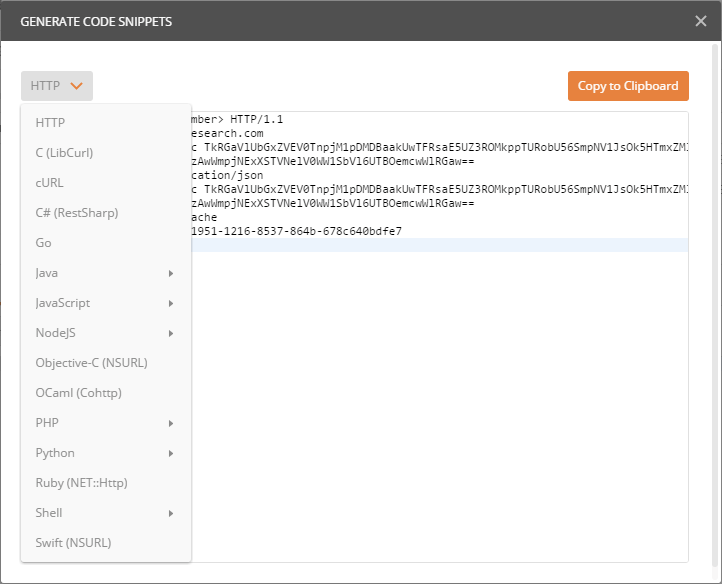Expand the PHP submenu arrow

pos(171,423)
